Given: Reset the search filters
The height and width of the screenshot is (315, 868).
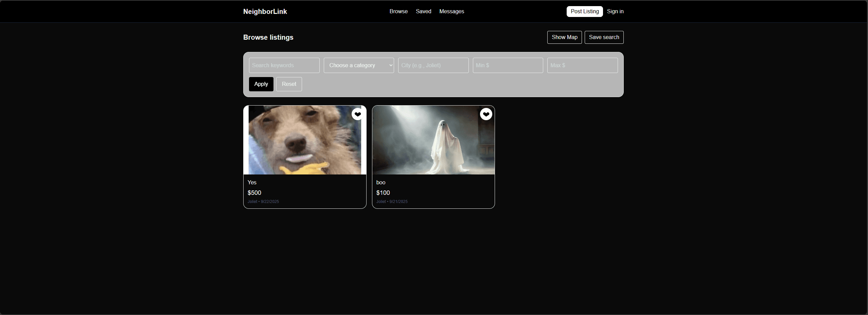Looking at the screenshot, I should 289,84.
